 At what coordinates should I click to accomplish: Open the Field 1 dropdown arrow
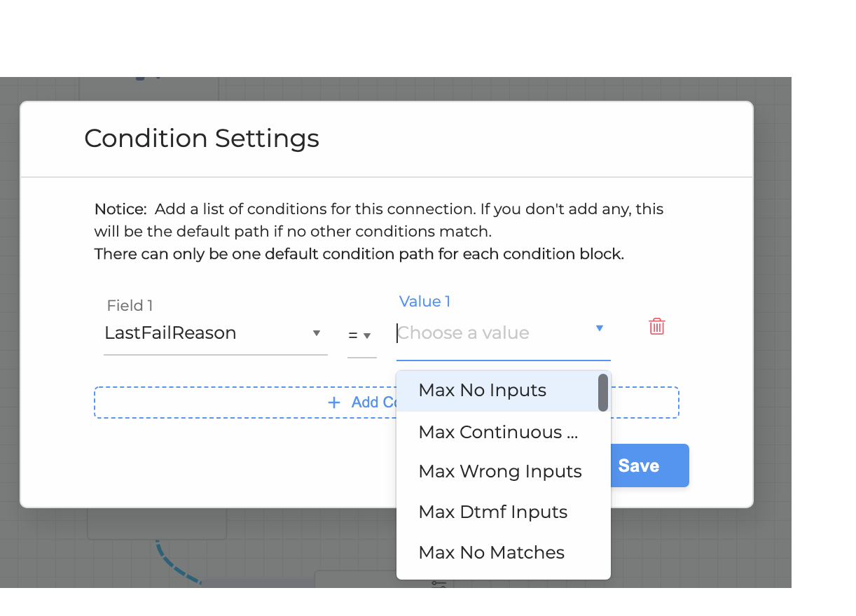(317, 333)
